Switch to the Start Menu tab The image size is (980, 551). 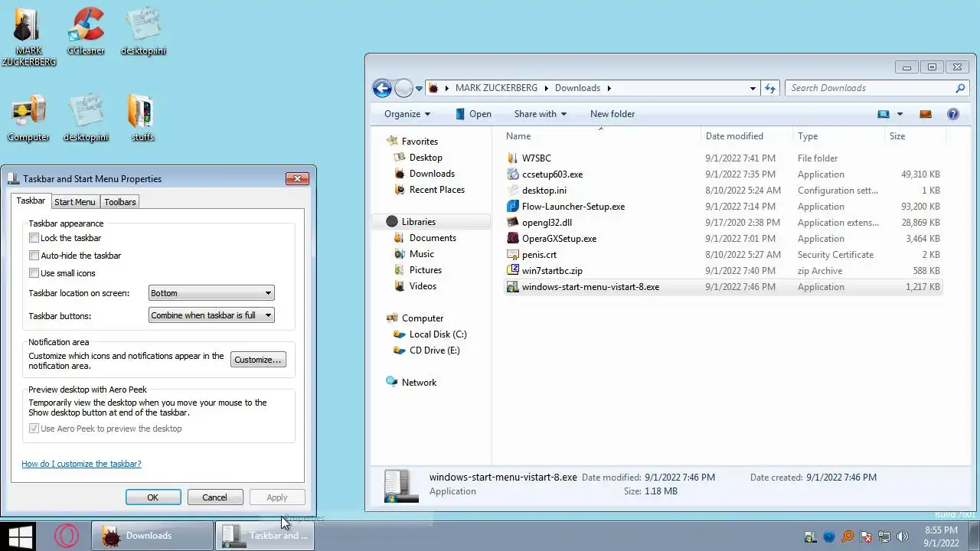coord(75,202)
